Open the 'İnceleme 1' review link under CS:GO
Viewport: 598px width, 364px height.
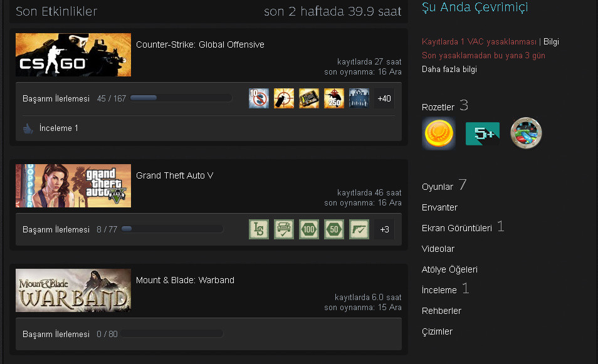59,128
